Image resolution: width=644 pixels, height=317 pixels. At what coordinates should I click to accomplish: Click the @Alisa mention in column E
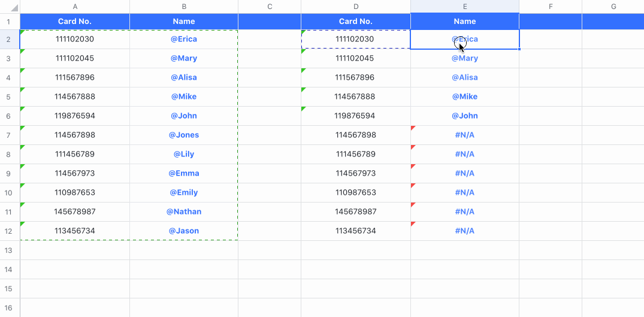coord(465,78)
